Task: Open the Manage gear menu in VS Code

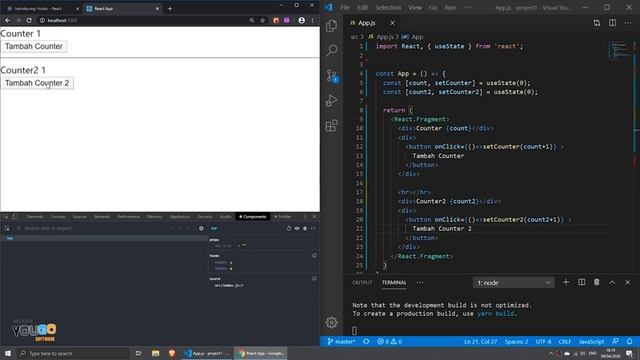Action: [331, 322]
